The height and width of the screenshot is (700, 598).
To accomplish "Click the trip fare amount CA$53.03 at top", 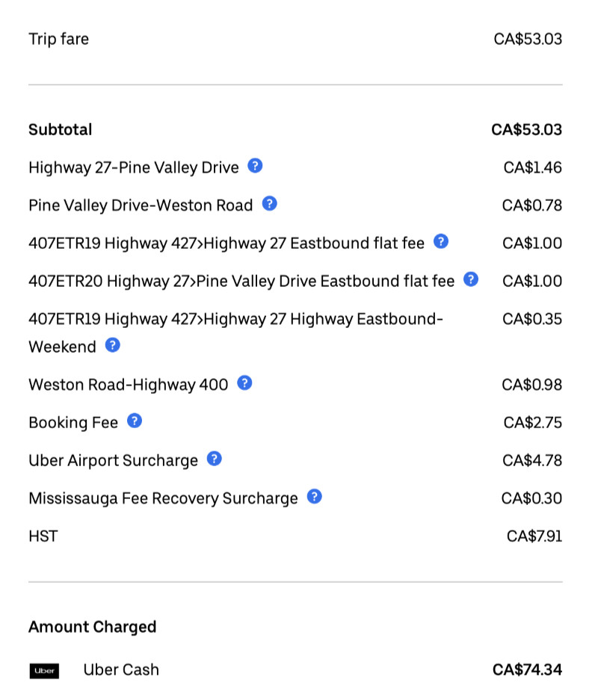I will [x=528, y=39].
